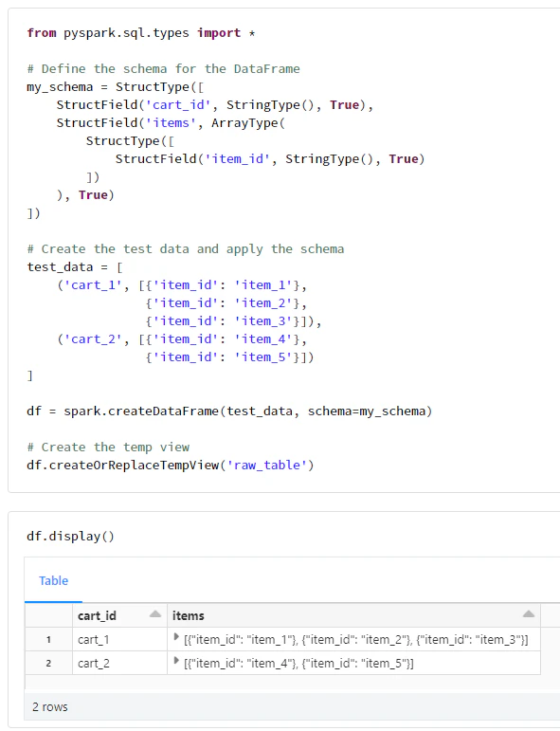Switch to the Table tab
The height and width of the screenshot is (731, 560).
click(x=54, y=580)
